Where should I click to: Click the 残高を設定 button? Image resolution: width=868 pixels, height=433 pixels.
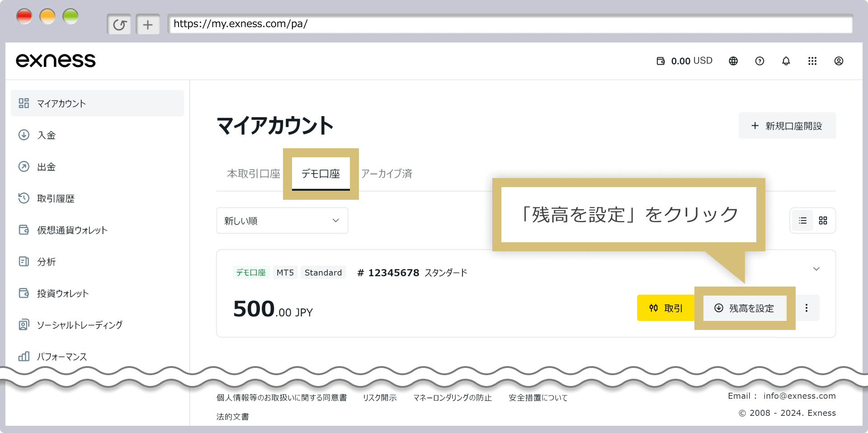coord(745,308)
